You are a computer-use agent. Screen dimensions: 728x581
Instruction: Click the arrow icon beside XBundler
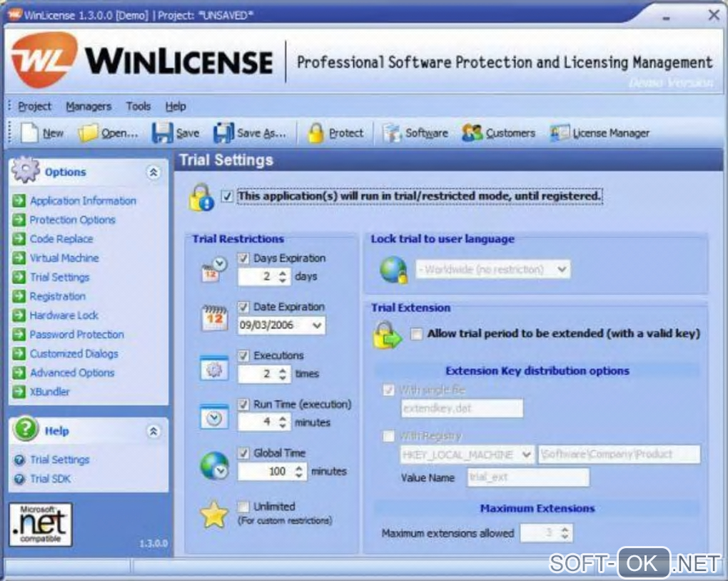[x=19, y=392]
